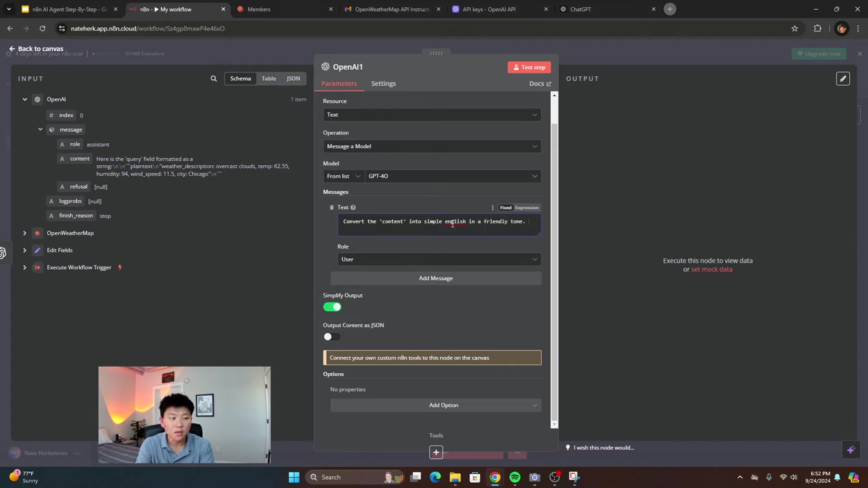The image size is (868, 488).
Task: Switch Text field to Expression mode
Action: [526, 208]
